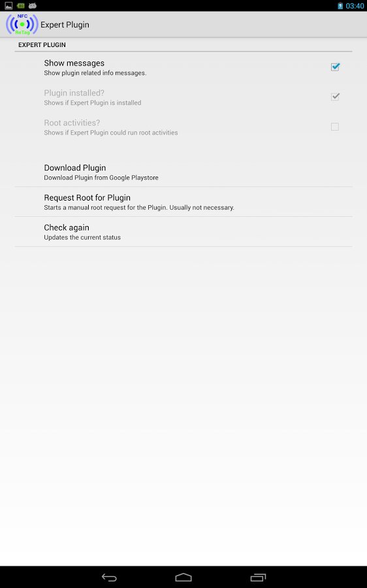Tap the green battery percentage notification icon
The image size is (367, 588).
click(x=21, y=6)
